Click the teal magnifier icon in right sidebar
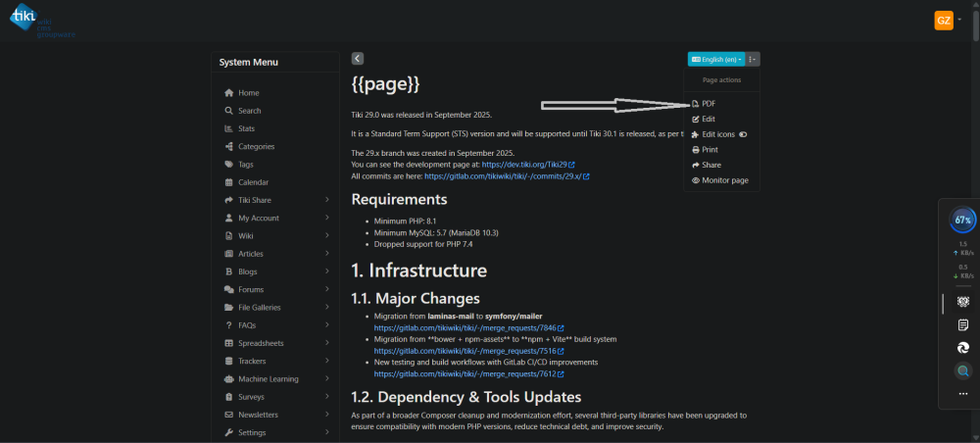The height and width of the screenshot is (443, 980). pos(963,371)
